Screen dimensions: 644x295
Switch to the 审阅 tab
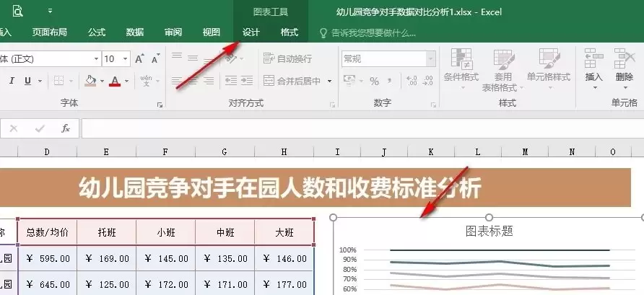pyautogui.click(x=173, y=32)
